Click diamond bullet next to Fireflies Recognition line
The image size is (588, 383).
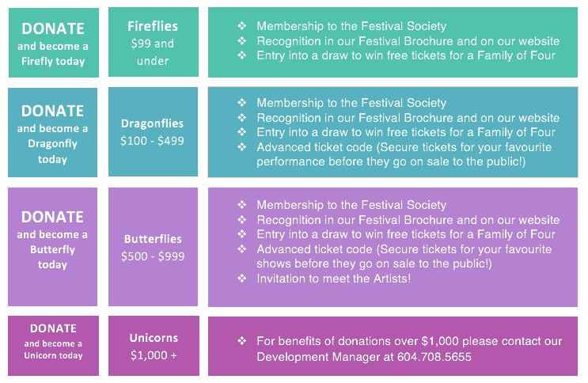point(242,40)
